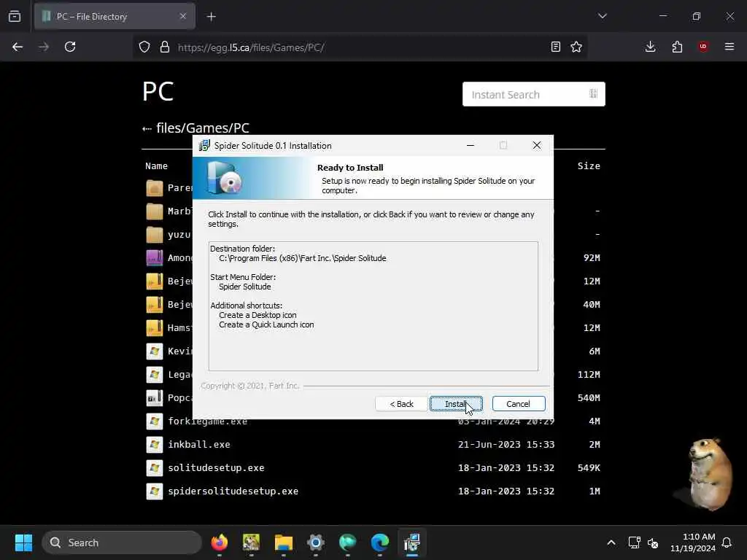Viewport: 747px width, 560px height.
Task: Toggle reader view icon in address bar
Action: pos(555,47)
